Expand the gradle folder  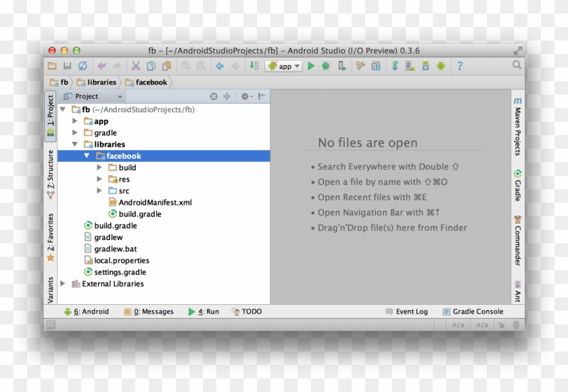(74, 133)
